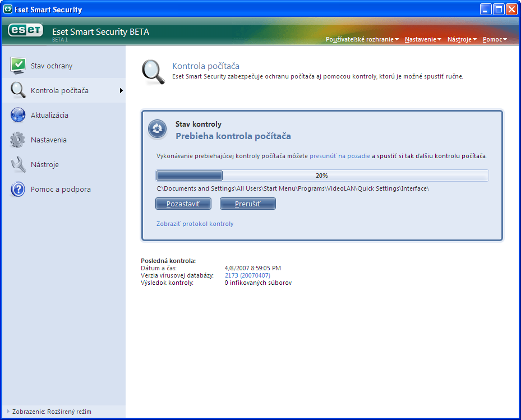This screenshot has height=420, width=521.
Task: Open the Pomoc dropdown in the header
Action: (495, 39)
